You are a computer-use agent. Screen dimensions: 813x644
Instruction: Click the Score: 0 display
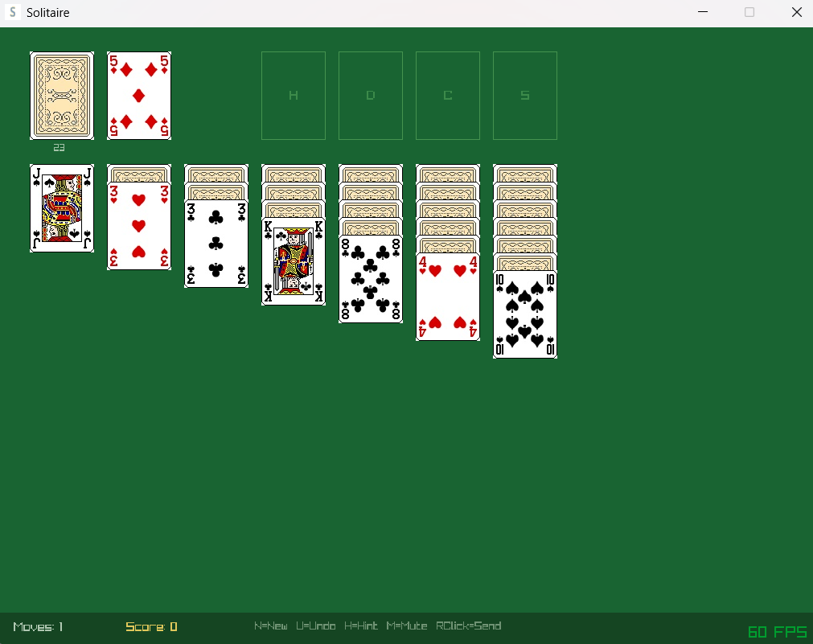click(x=151, y=626)
